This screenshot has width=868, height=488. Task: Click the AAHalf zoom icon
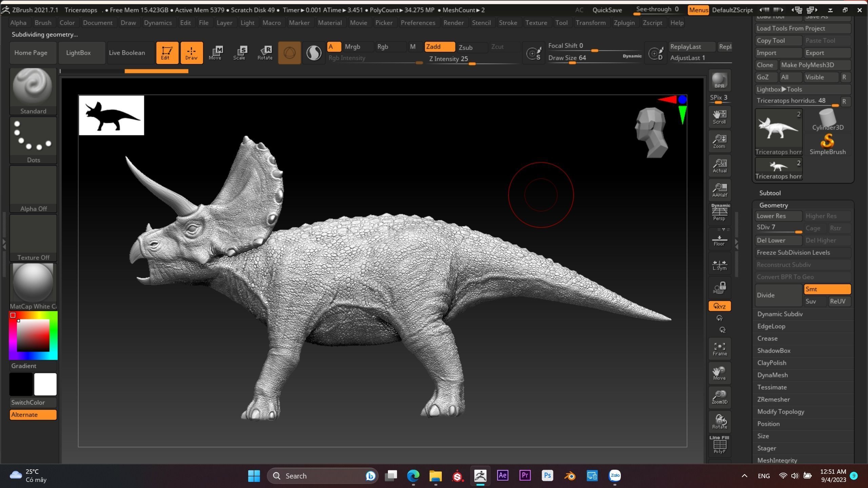pos(719,190)
